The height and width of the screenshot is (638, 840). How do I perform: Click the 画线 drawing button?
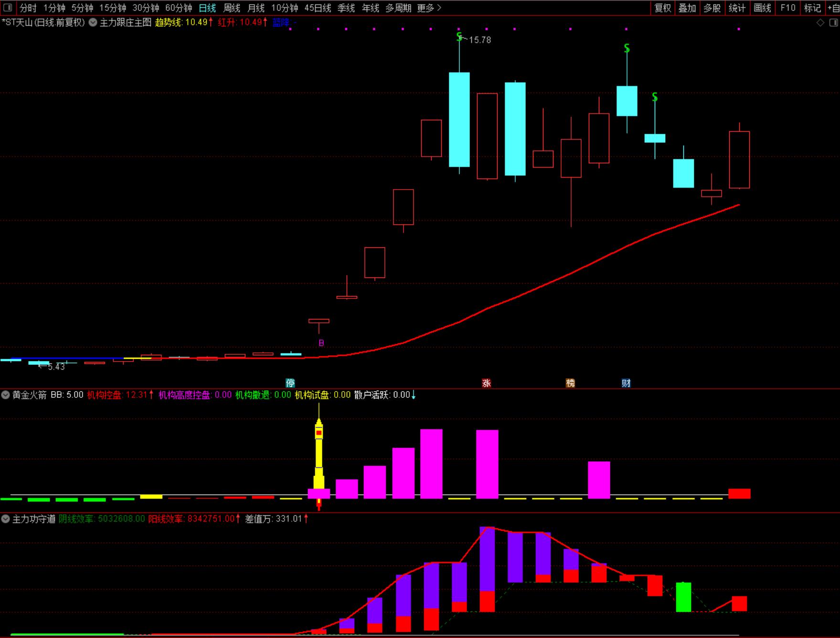coord(762,8)
